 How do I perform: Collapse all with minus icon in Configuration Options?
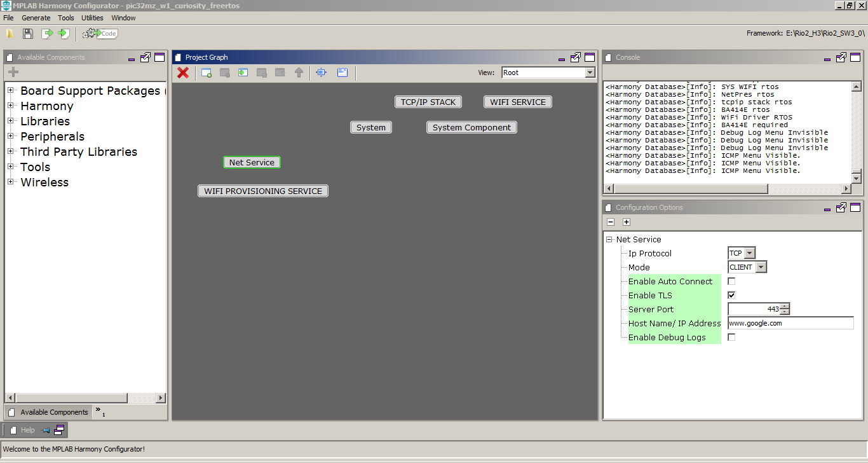(x=611, y=222)
